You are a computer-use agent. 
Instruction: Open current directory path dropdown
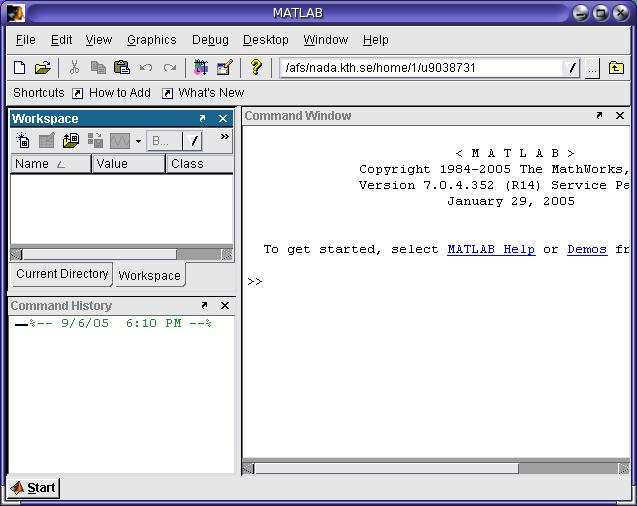[572, 68]
